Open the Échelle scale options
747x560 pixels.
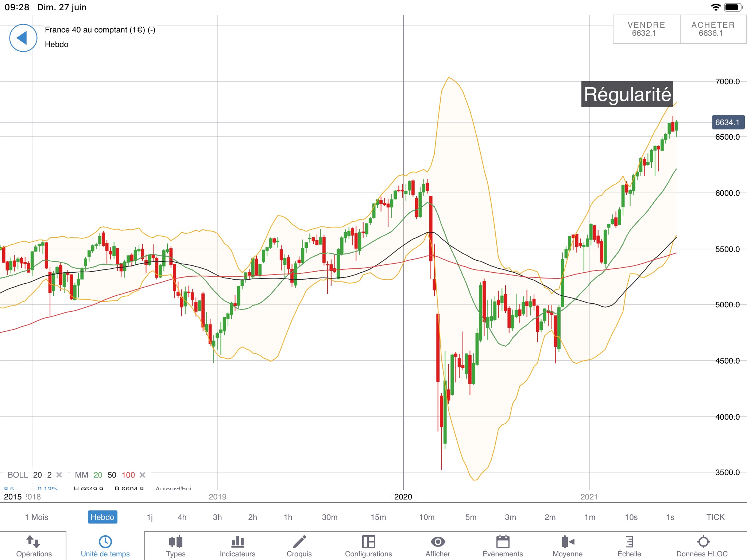(x=629, y=542)
